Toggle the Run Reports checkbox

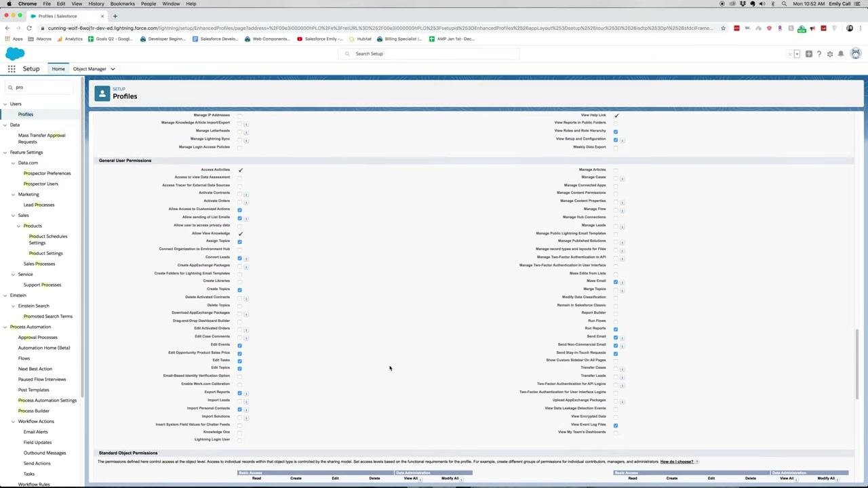(x=616, y=329)
